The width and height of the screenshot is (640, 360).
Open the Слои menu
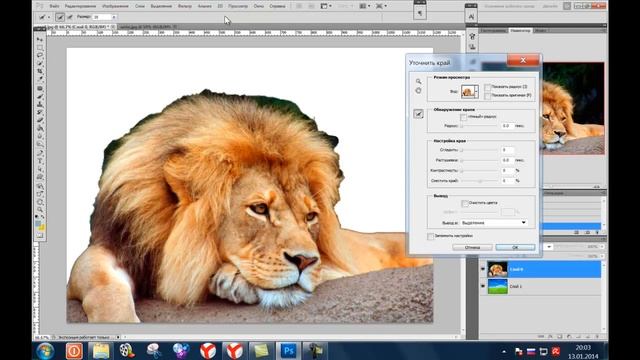(x=140, y=6)
